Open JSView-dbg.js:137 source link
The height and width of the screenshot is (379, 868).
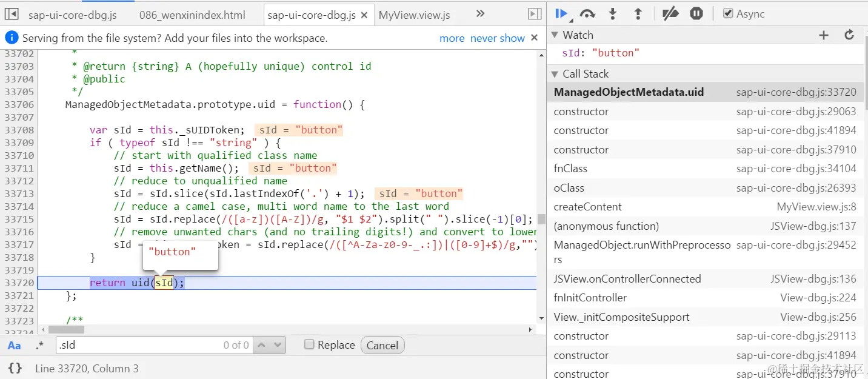[813, 226]
